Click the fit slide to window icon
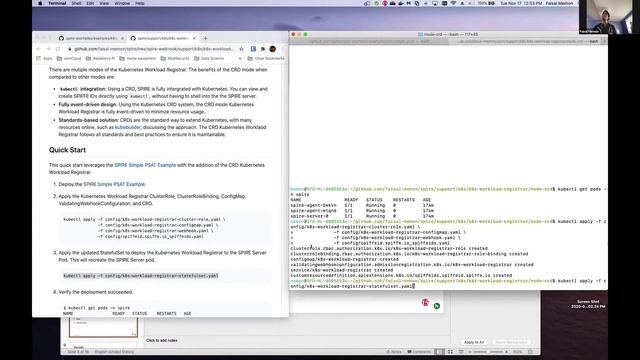Viewport: 640px width, 360px height. click(x=530, y=352)
